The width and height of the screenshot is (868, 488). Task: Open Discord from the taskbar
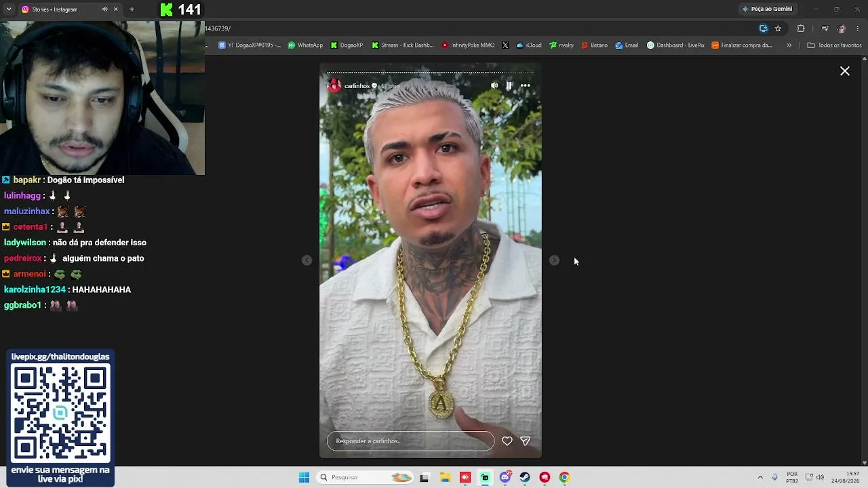pos(505,477)
